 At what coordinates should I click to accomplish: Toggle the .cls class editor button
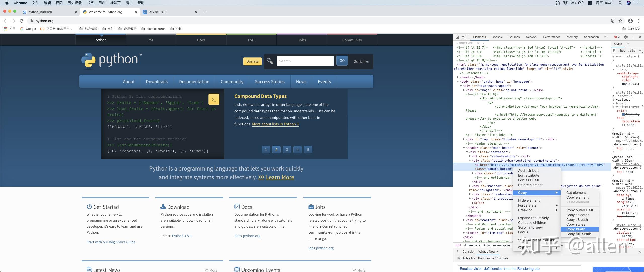pos(632,51)
